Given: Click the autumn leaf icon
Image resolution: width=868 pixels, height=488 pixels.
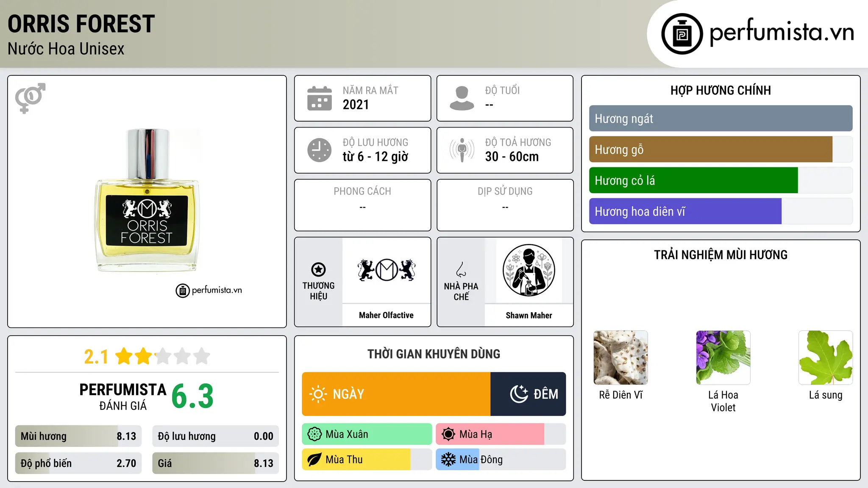Looking at the screenshot, I should tap(314, 460).
